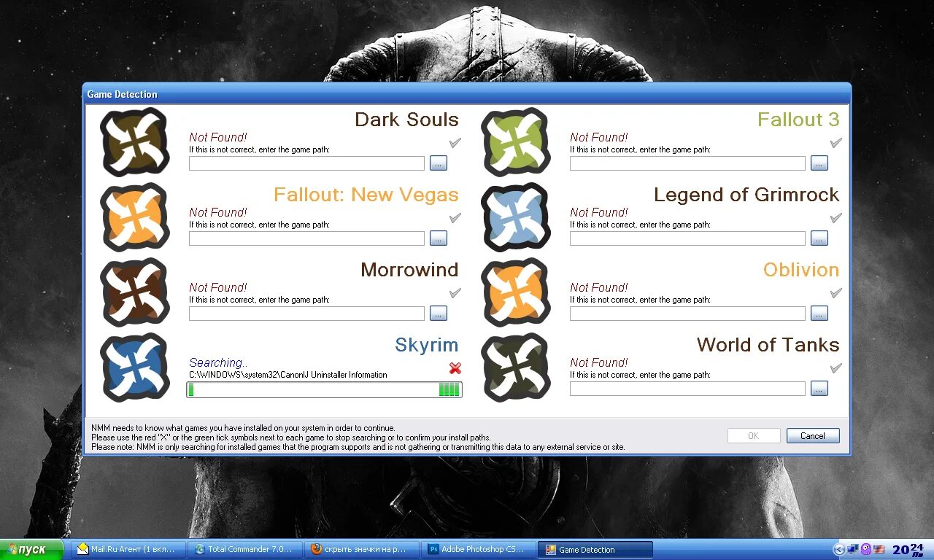Focus the Dark Souls path input field
934x560 pixels.
306,163
